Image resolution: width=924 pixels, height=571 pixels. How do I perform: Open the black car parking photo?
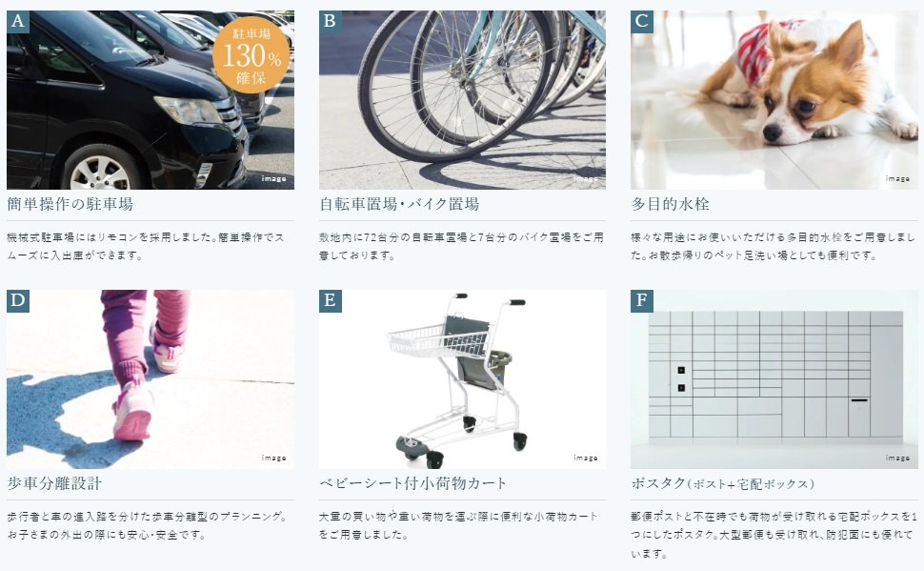click(151, 100)
